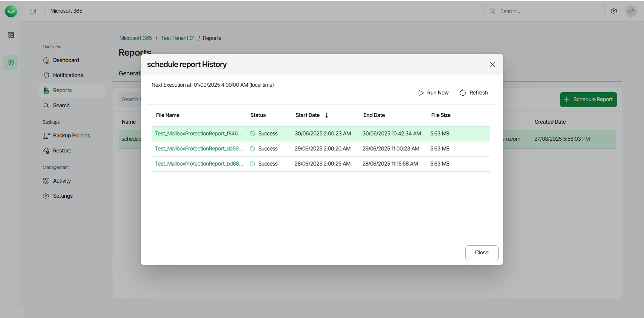Open the Dashboard menu item

click(66, 60)
